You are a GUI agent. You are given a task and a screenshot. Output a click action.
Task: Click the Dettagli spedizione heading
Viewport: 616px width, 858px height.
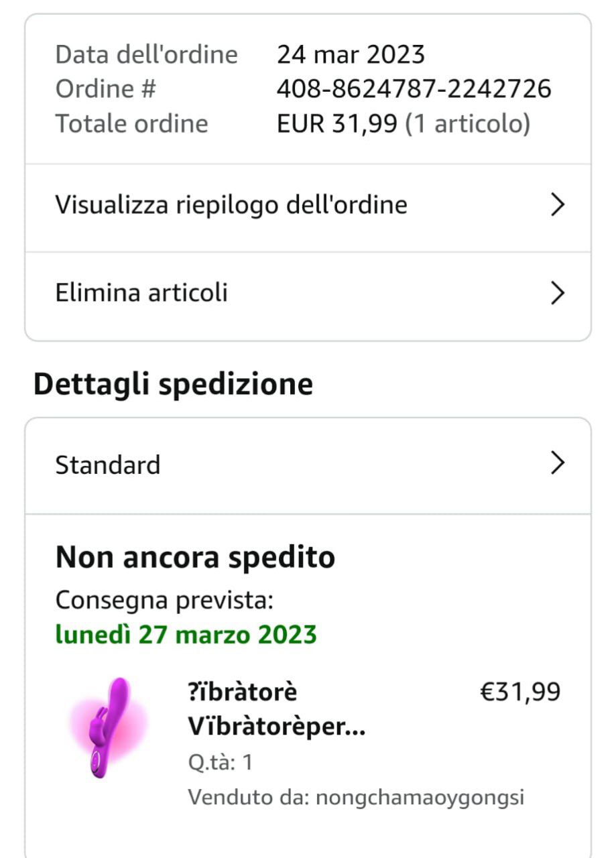(173, 384)
